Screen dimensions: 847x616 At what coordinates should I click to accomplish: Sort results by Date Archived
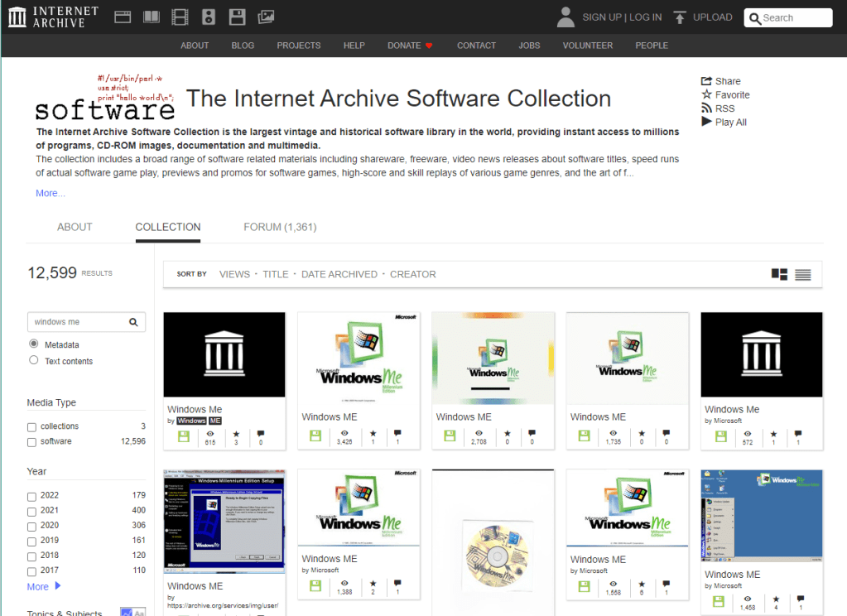coord(339,273)
